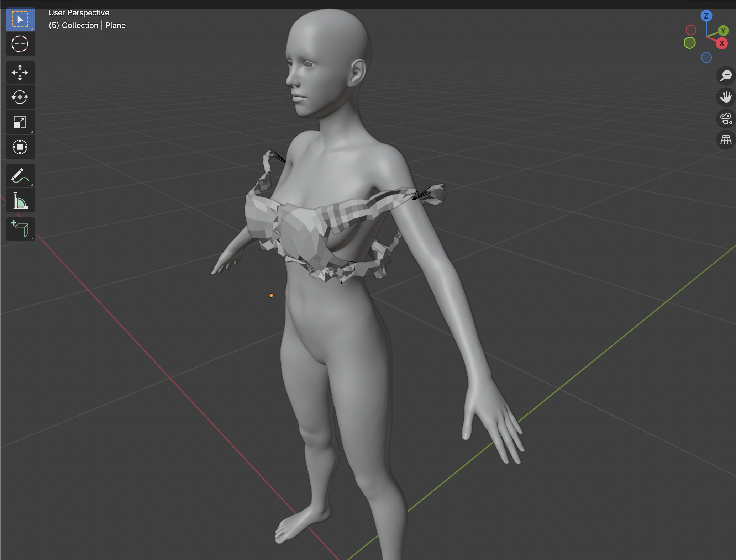736x560 pixels.
Task: Select the Select Box tool
Action: tap(20, 20)
